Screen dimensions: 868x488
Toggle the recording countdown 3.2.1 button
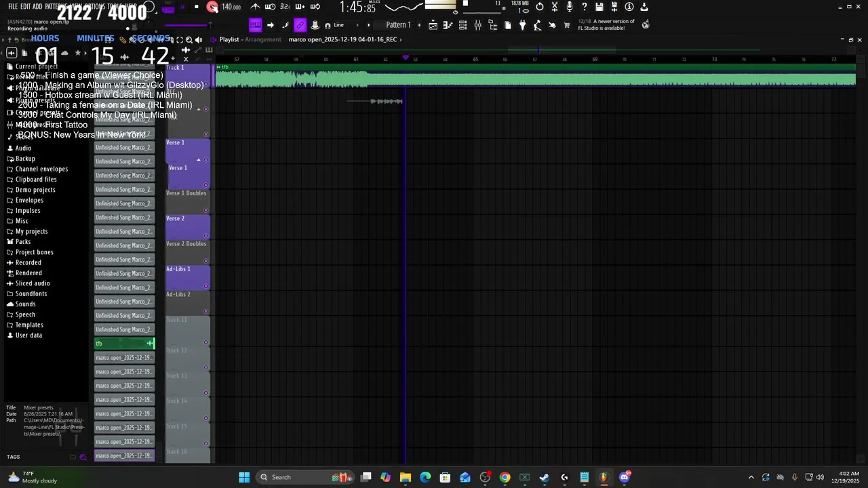click(285, 7)
